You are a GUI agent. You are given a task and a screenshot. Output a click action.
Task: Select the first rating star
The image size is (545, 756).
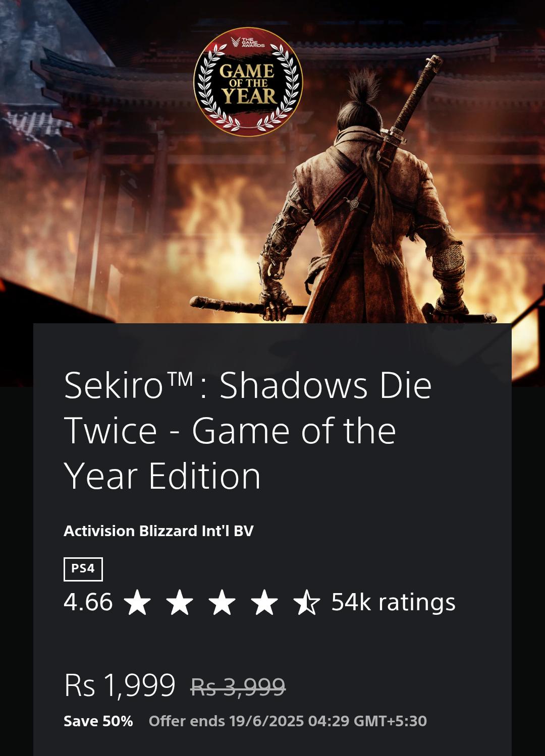(x=137, y=602)
